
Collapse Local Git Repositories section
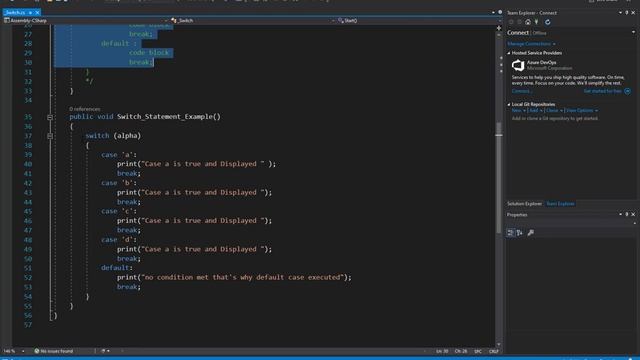[509, 104]
